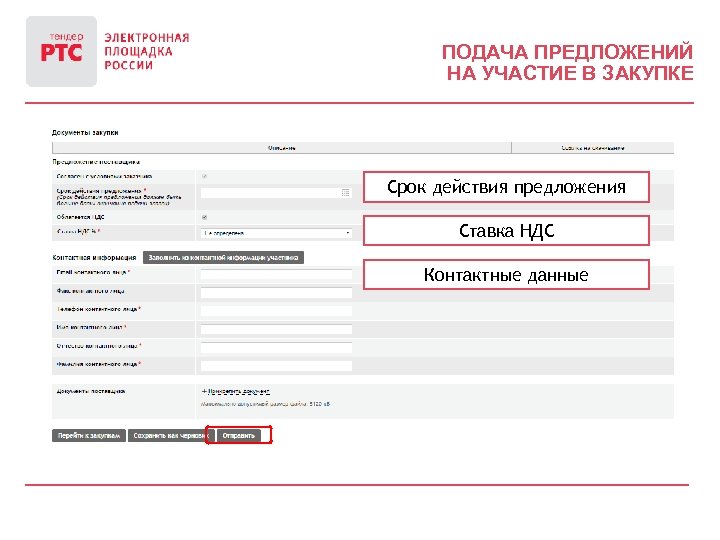Click the 'Описание' column header
720x540 pixels.
coord(281,148)
